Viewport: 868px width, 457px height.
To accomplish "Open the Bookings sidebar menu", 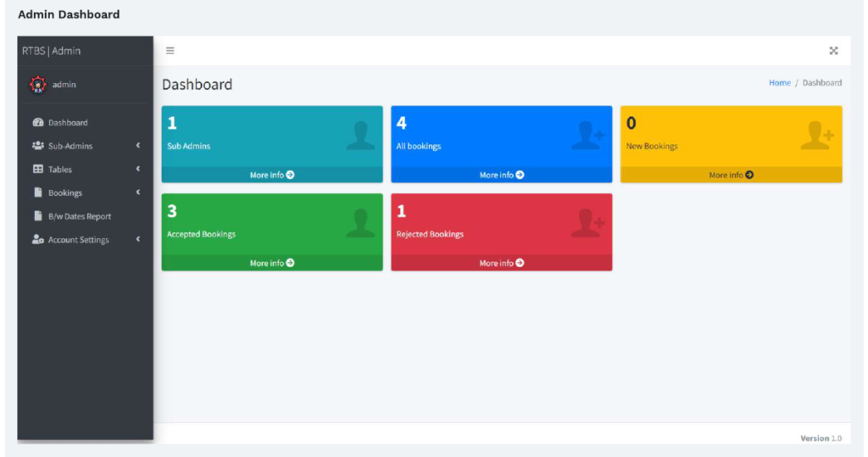I will coord(86,192).
